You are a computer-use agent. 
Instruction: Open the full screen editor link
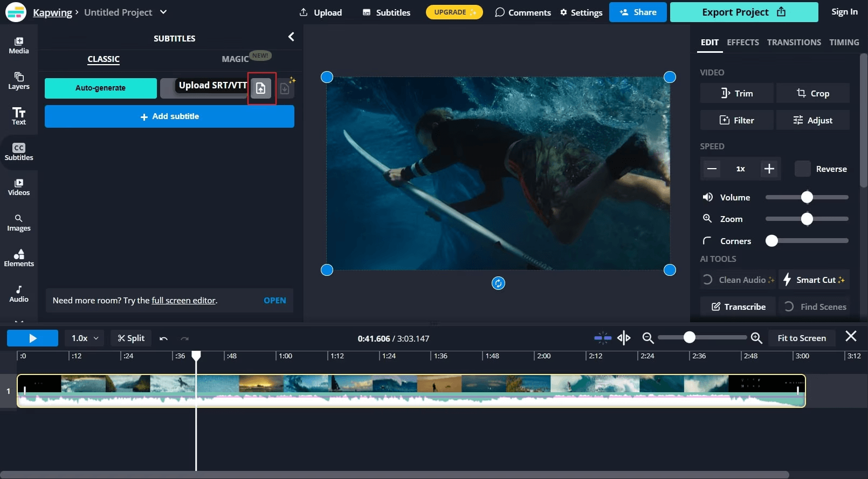coord(183,301)
